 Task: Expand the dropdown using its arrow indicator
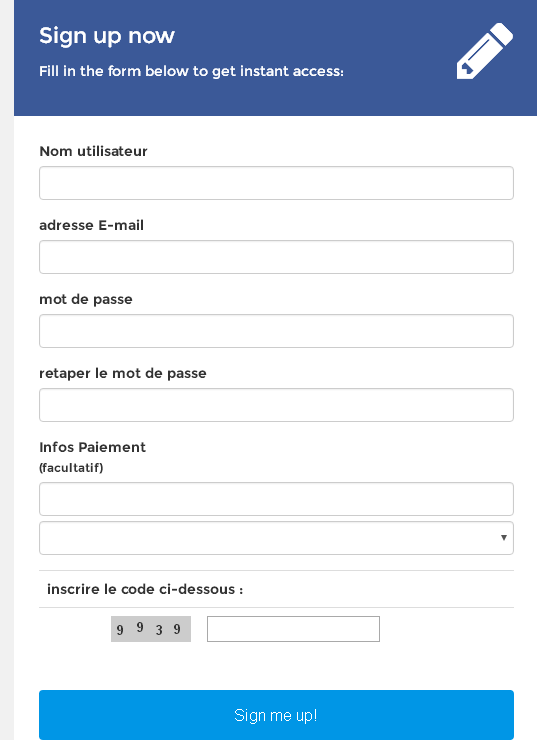pyautogui.click(x=503, y=538)
